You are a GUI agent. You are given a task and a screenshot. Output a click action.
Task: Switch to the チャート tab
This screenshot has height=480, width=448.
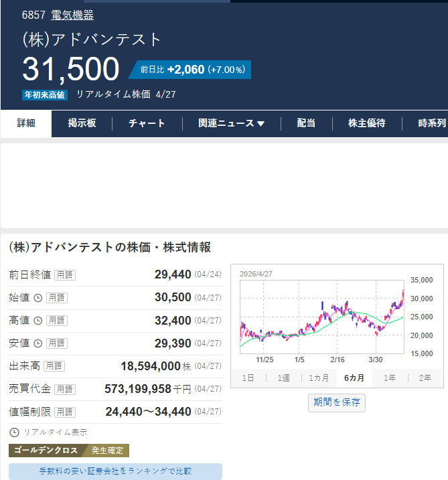[147, 123]
